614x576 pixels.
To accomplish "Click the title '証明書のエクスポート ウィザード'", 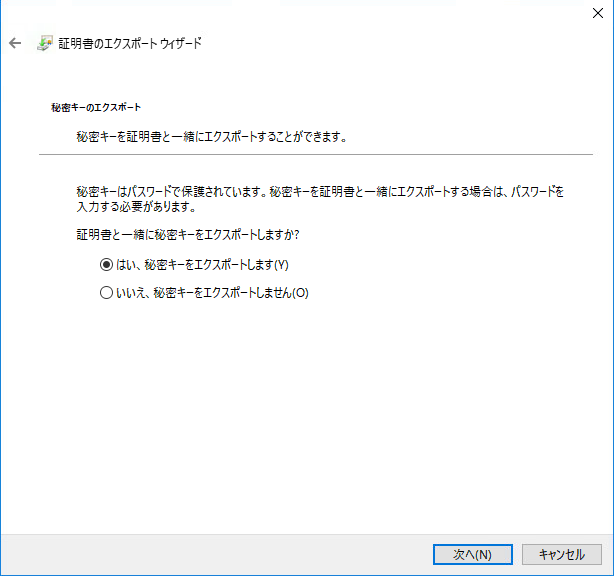I will (x=130, y=43).
